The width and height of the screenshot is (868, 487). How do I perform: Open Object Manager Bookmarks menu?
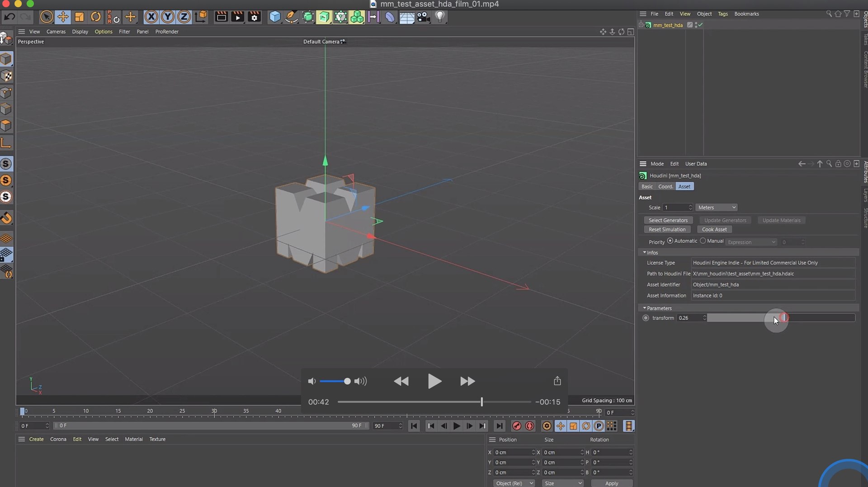pyautogui.click(x=746, y=14)
